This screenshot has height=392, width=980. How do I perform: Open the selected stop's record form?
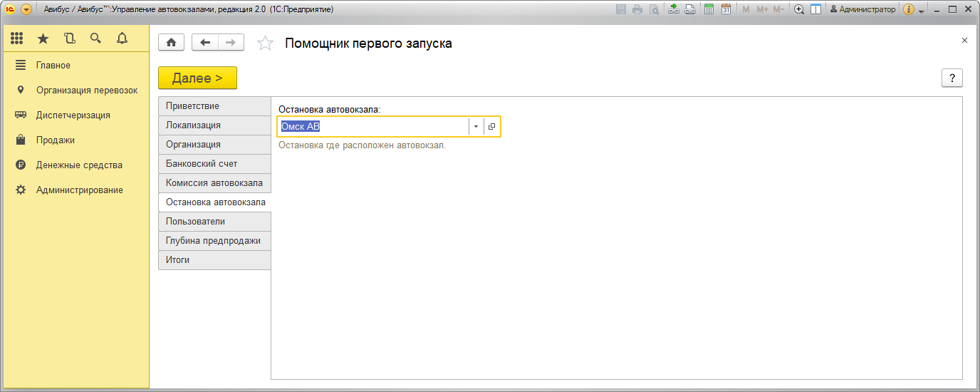coord(491,126)
